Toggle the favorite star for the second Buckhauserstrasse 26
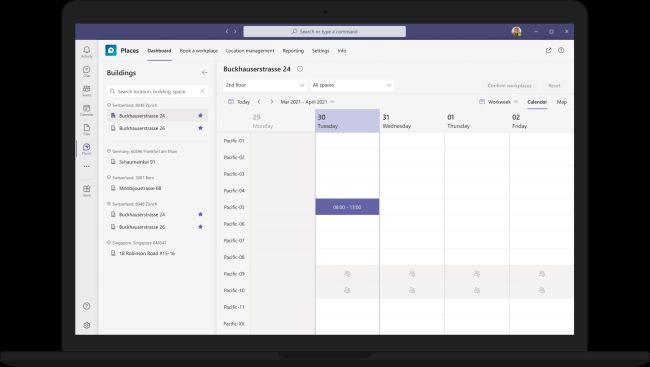This screenshot has height=367, width=650. tap(201, 227)
